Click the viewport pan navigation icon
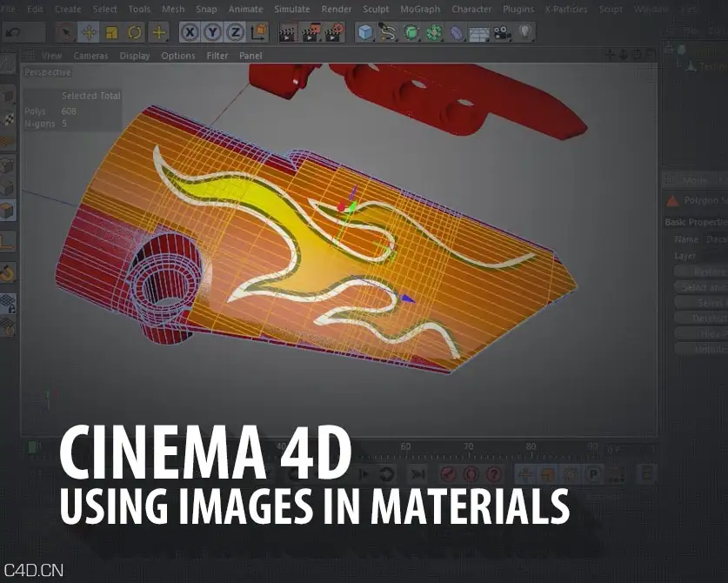The width and height of the screenshot is (728, 583). tap(611, 56)
